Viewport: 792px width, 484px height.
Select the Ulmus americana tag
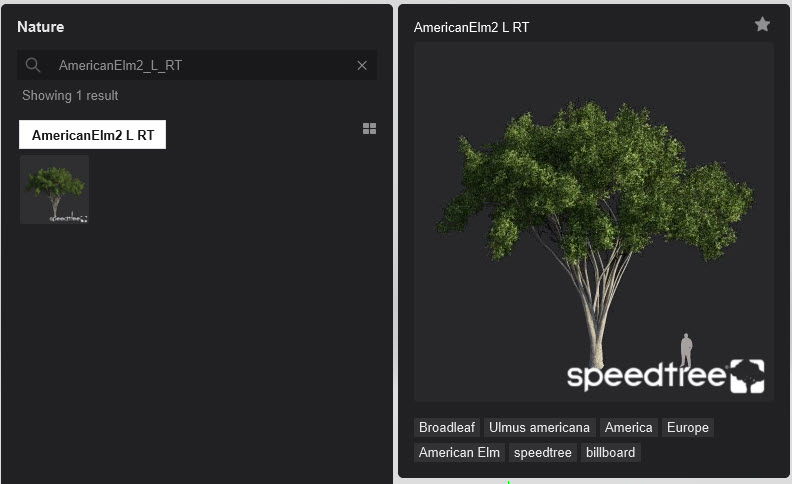point(540,427)
